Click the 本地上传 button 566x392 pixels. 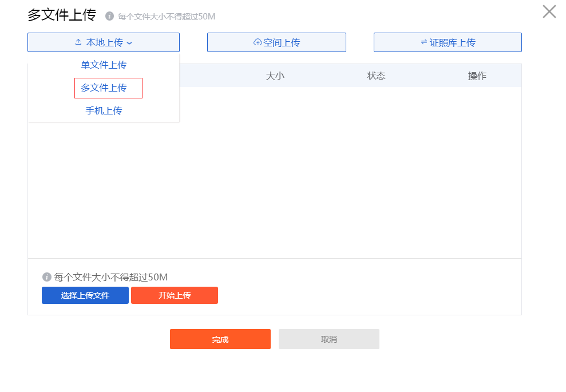(103, 42)
